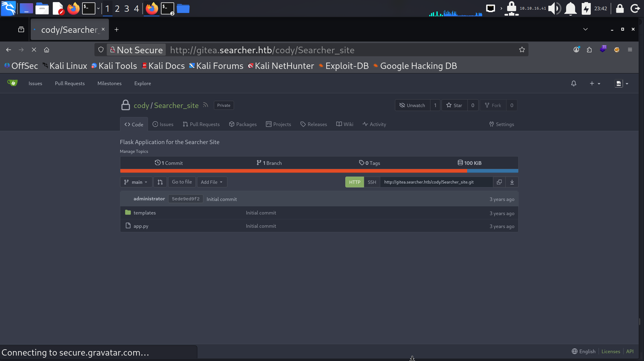644x361 pixels.
Task: Stop page loading in Firefox toolbar
Action: coord(34,50)
